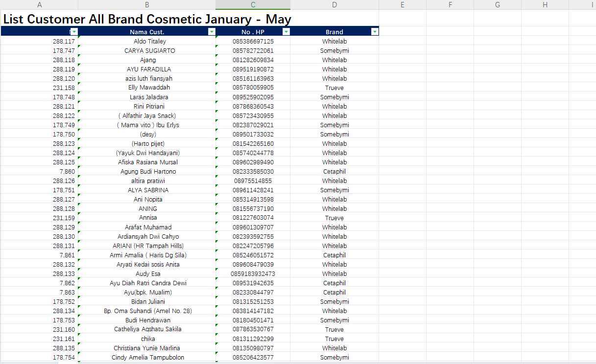Click ID value 7.860
This screenshot has width=596, height=364.
pyautogui.click(x=67, y=172)
